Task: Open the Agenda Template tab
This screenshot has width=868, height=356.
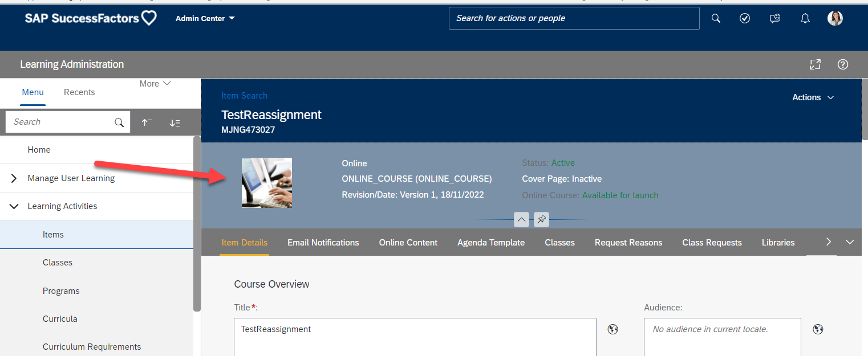Action: [491, 243]
